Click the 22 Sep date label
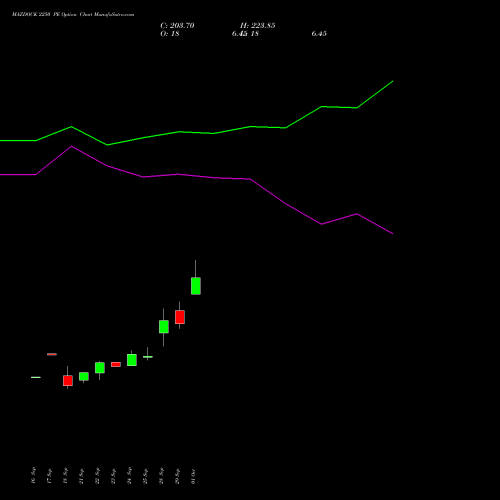Image resolution: width=500 pixels, height=500 pixels. point(97,475)
